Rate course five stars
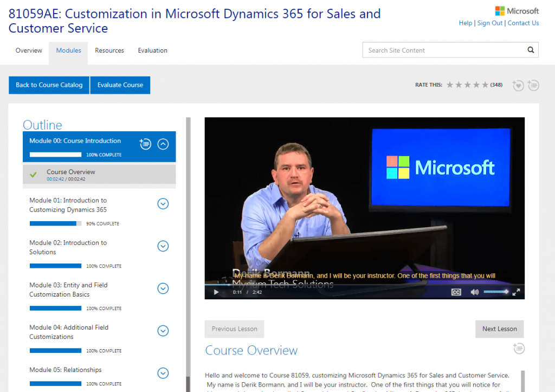 click(x=485, y=85)
